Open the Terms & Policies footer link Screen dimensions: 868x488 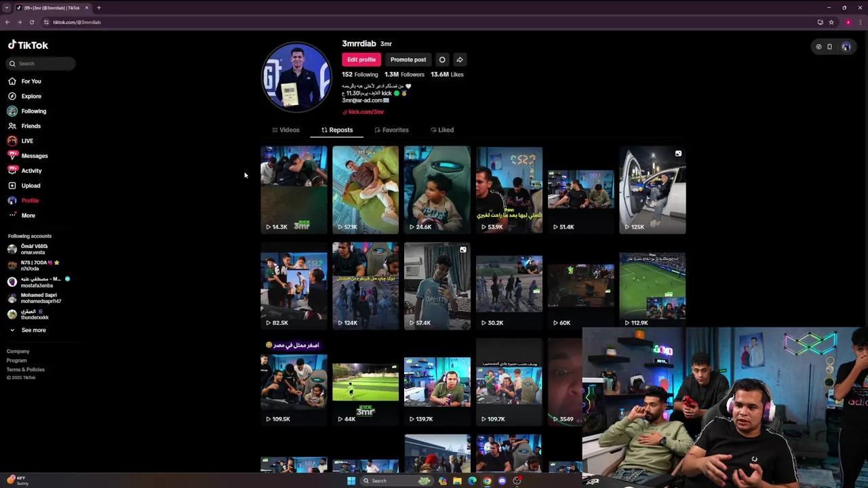[x=25, y=369]
